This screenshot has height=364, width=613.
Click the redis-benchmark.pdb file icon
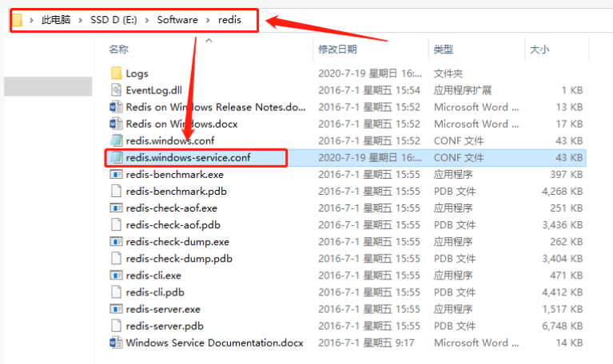116,191
